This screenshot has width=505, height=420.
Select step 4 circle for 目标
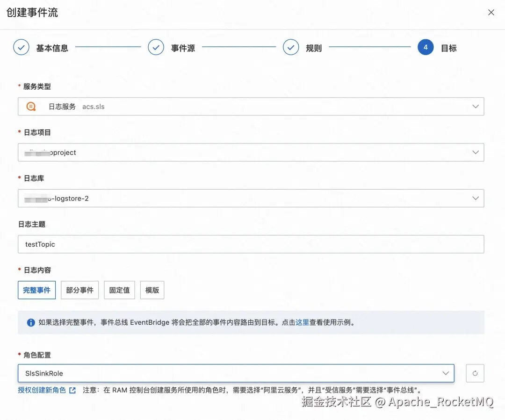(426, 47)
